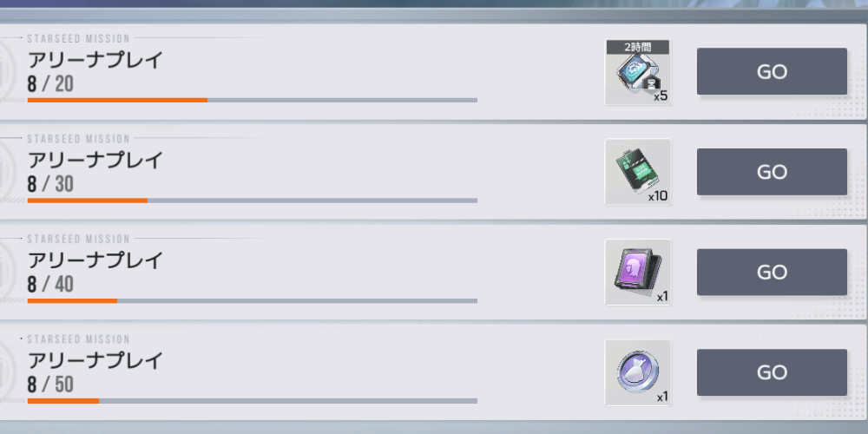Tap the green ticket reward icon x10
The height and width of the screenshot is (434, 868).
click(638, 172)
